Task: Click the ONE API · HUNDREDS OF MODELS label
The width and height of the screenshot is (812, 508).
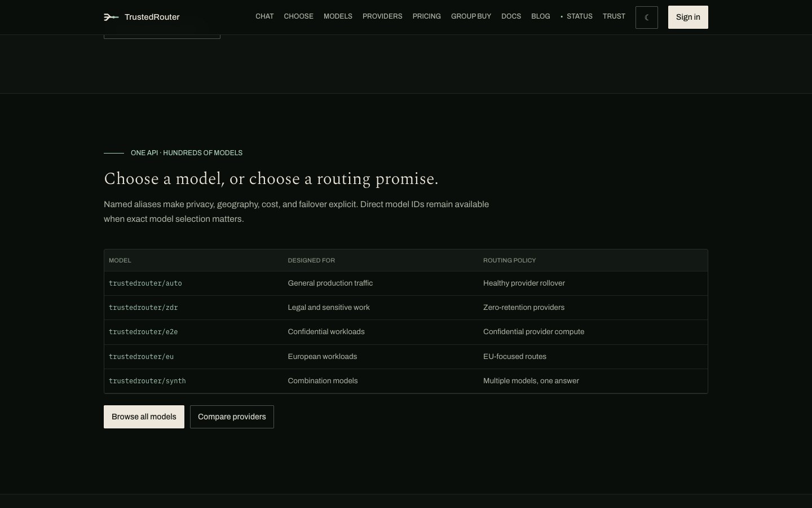Action: pos(187,153)
